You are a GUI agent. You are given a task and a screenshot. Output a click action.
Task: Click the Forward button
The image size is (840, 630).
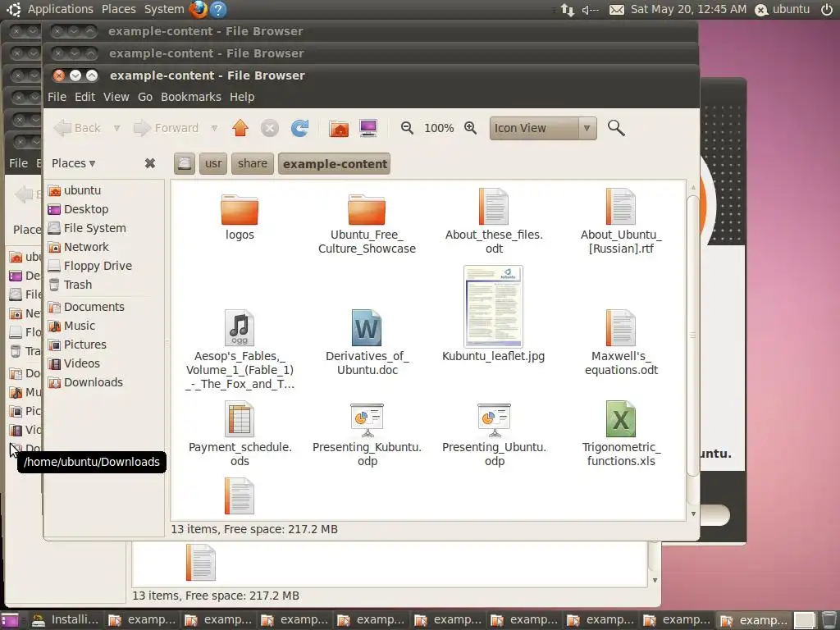166,128
